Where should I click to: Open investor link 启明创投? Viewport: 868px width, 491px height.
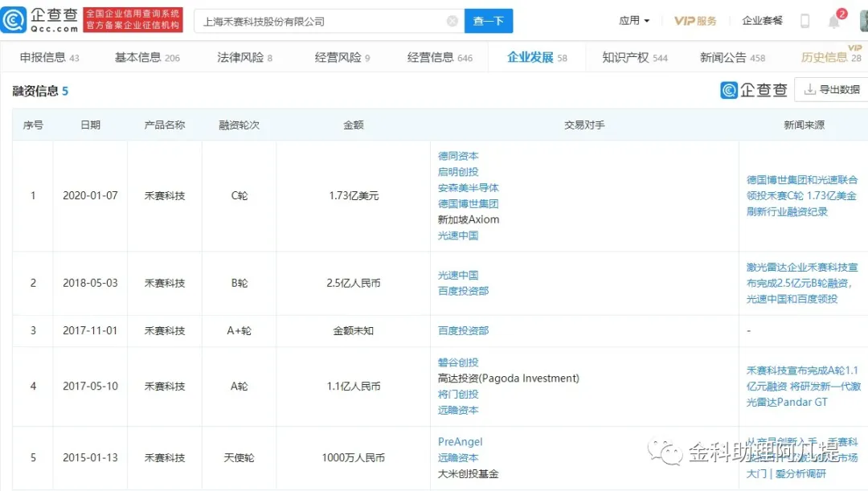pyautogui.click(x=458, y=172)
